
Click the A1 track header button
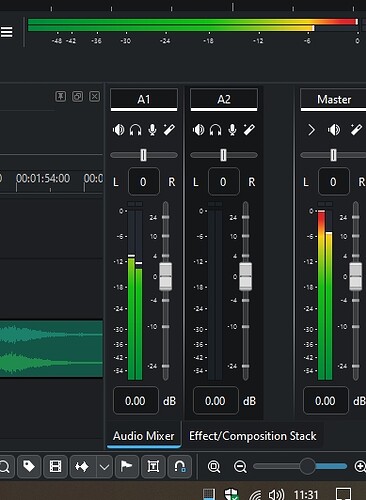point(144,99)
